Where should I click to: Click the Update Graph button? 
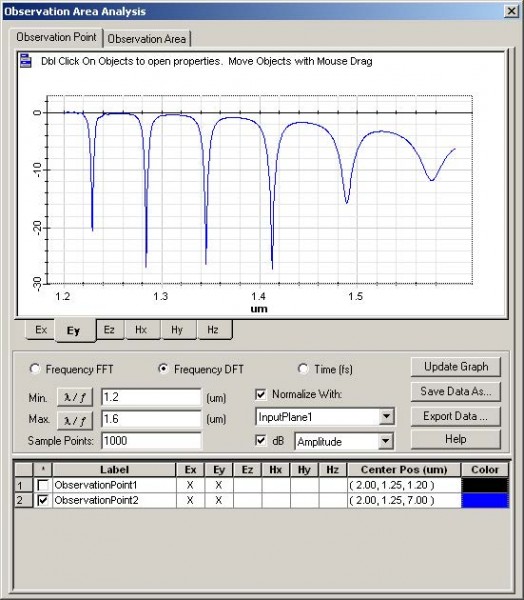(455, 367)
